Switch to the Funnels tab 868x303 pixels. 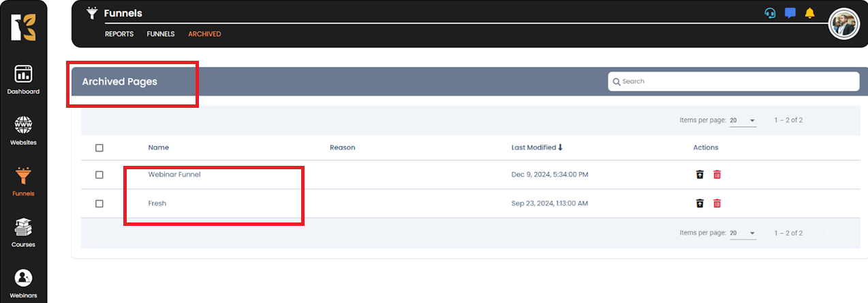click(161, 34)
